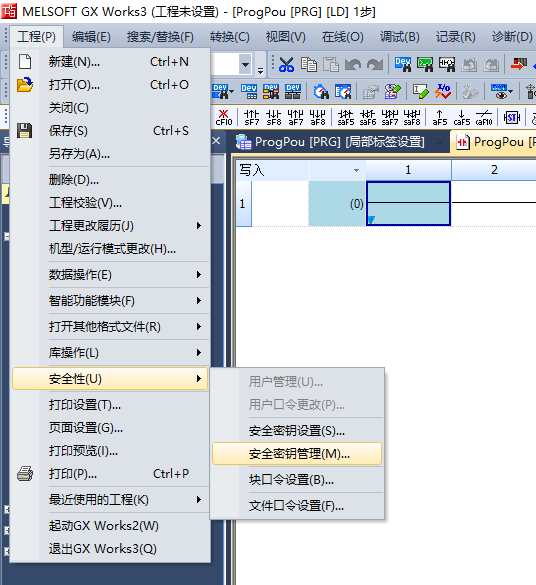Click the sF7 rising pulse contact icon
The width and height of the screenshot is (536, 585).
tap(251, 117)
